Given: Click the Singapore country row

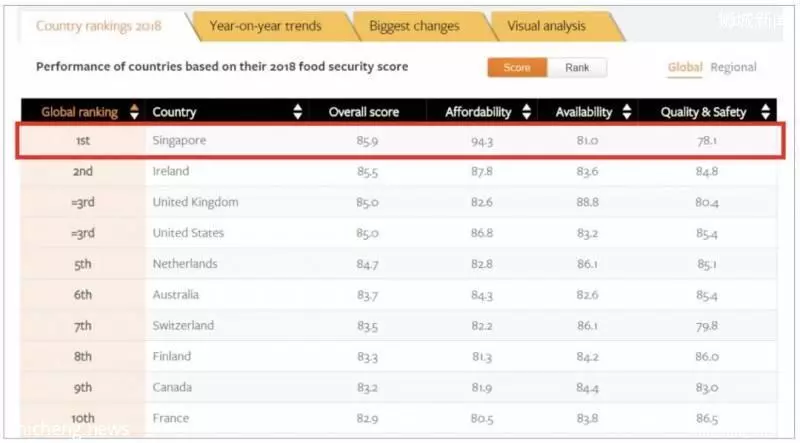Looking at the screenshot, I should coord(180,141).
